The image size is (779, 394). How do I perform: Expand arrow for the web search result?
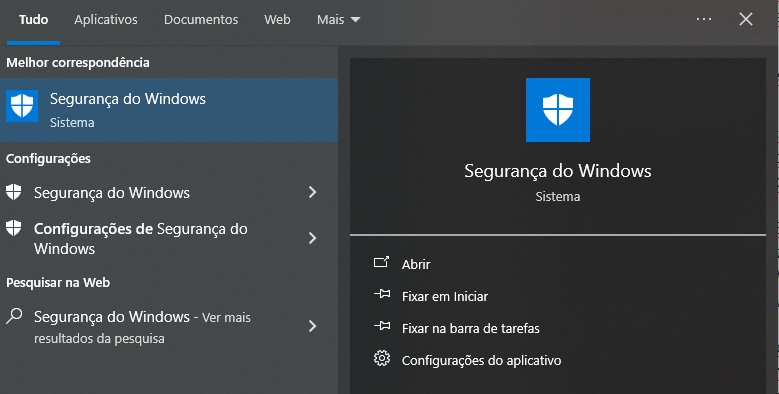coord(312,326)
